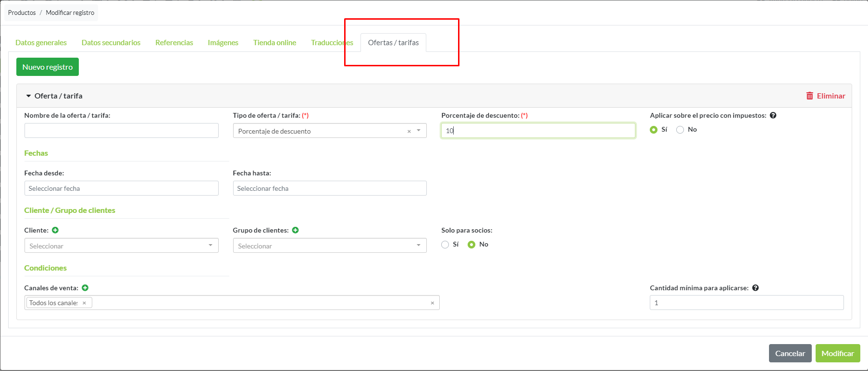This screenshot has width=868, height=371.
Task: Select 'No' for applying price with taxes
Action: pos(680,130)
